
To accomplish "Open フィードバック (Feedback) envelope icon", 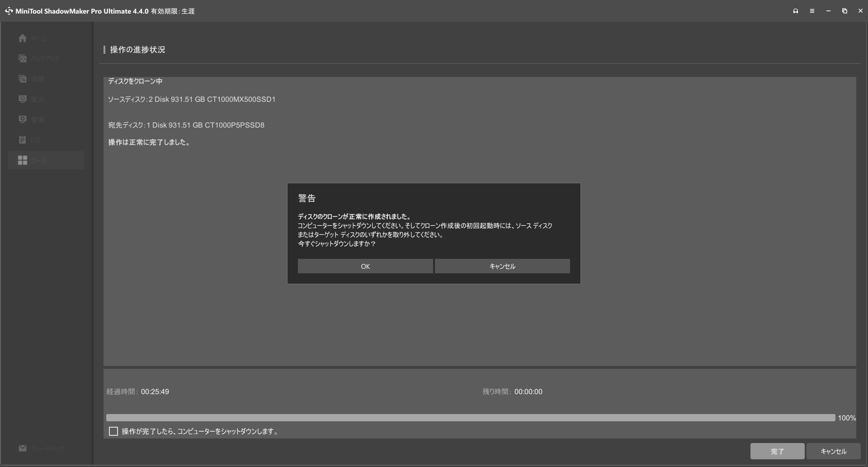I will click(x=23, y=448).
